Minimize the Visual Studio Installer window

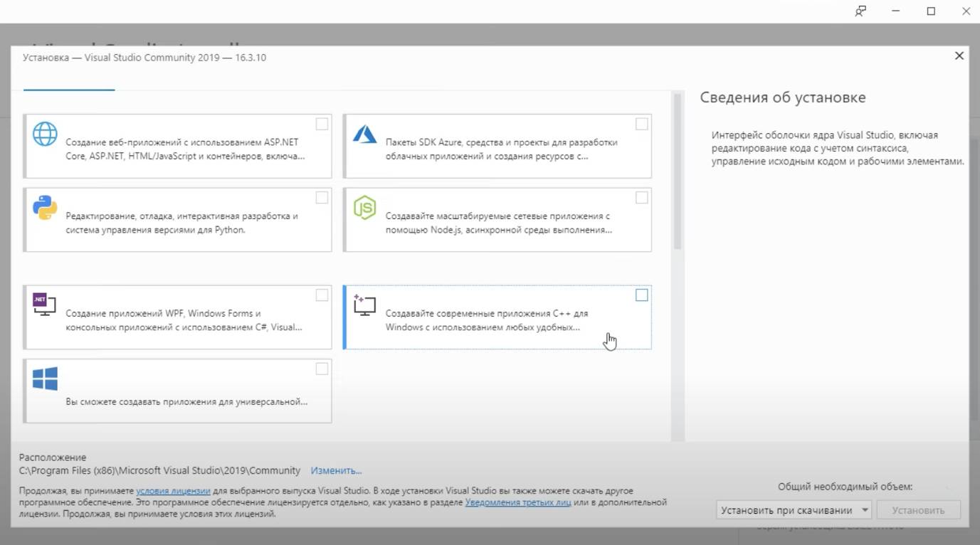(x=895, y=11)
